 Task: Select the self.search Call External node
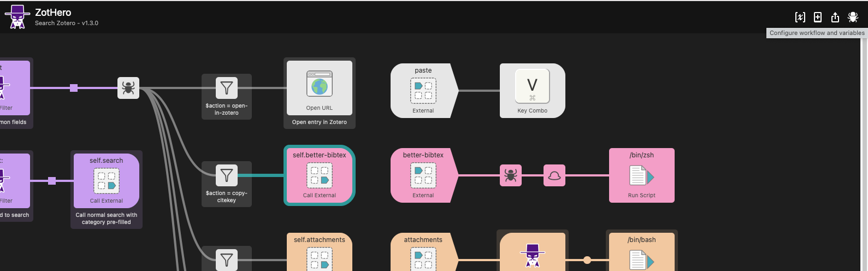(107, 181)
